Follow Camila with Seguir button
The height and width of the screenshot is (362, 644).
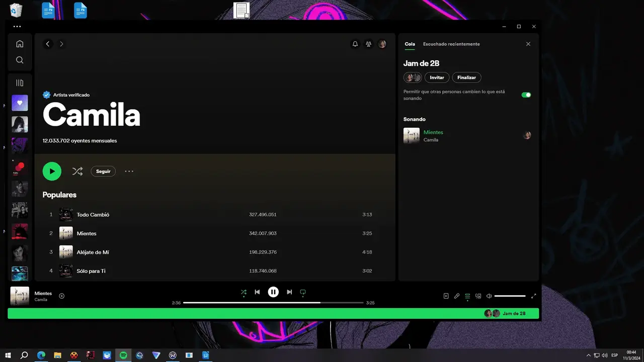[103, 171]
